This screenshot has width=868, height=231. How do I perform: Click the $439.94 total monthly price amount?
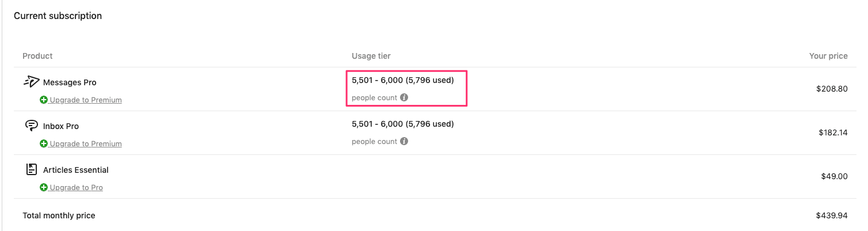(832, 215)
